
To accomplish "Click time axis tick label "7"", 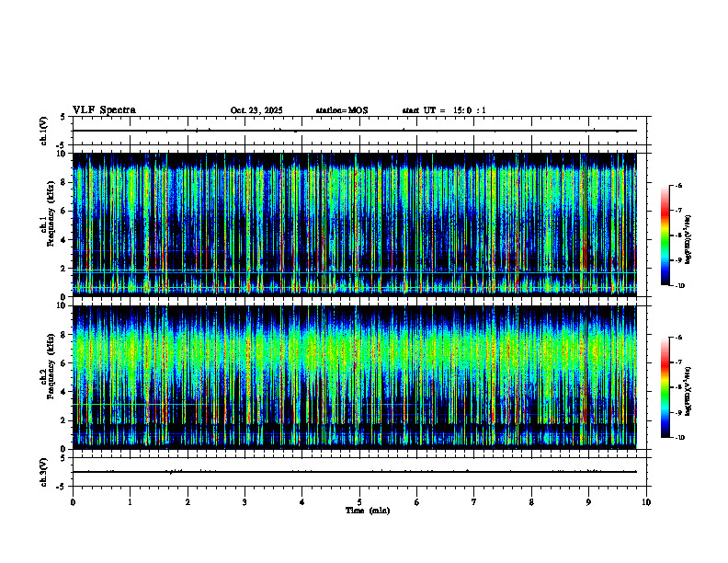I will (x=474, y=502).
